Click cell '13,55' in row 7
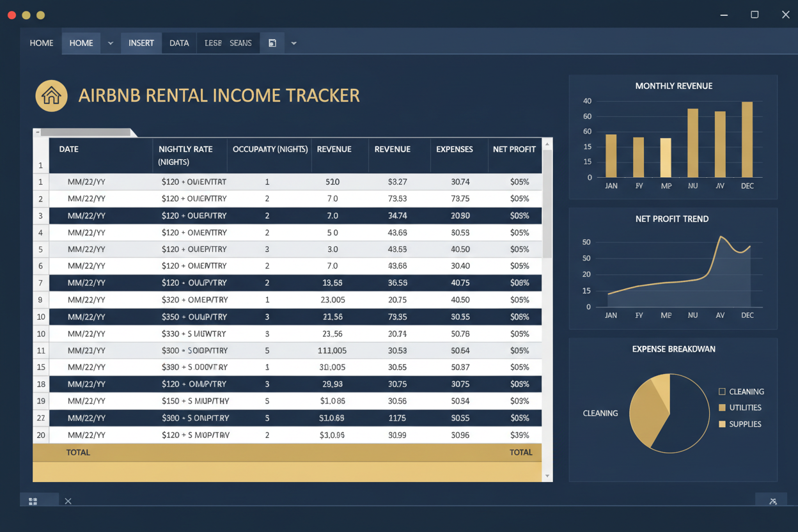This screenshot has width=798, height=532. coord(332,283)
